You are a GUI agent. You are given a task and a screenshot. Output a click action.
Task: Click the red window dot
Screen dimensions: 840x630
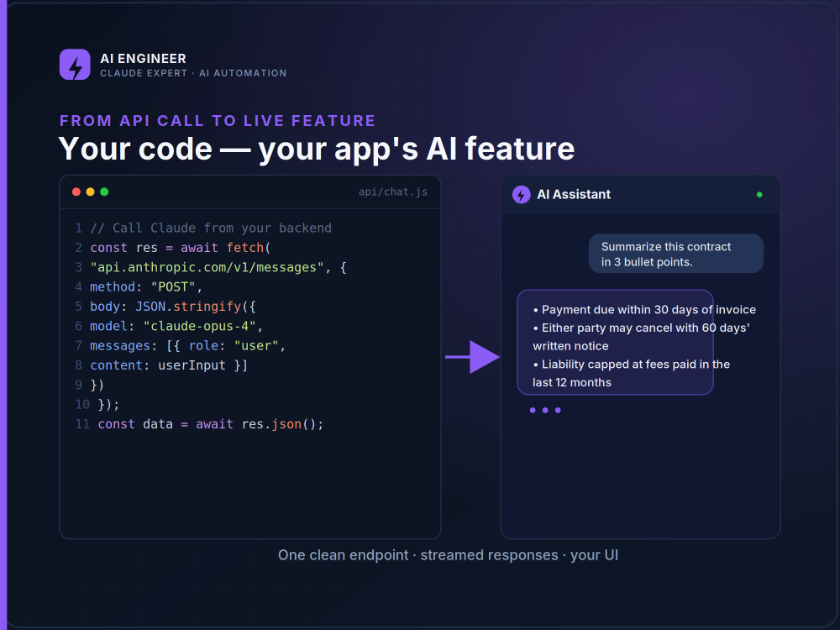(x=76, y=192)
